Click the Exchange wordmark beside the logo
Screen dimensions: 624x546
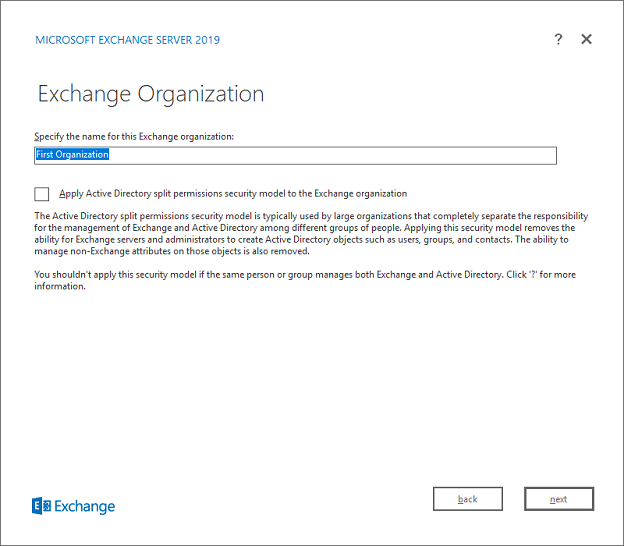pyautogui.click(x=85, y=507)
